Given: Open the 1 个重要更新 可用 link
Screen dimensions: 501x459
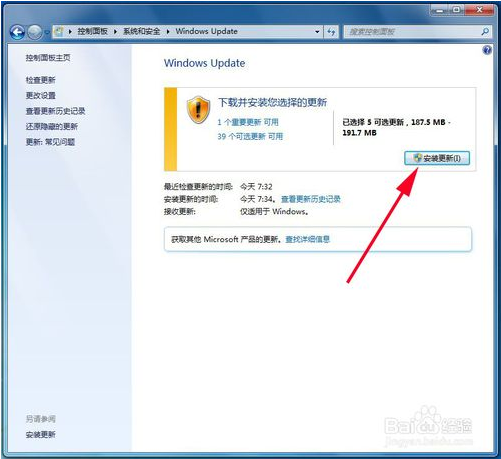Looking at the screenshot, I should tap(248, 122).
